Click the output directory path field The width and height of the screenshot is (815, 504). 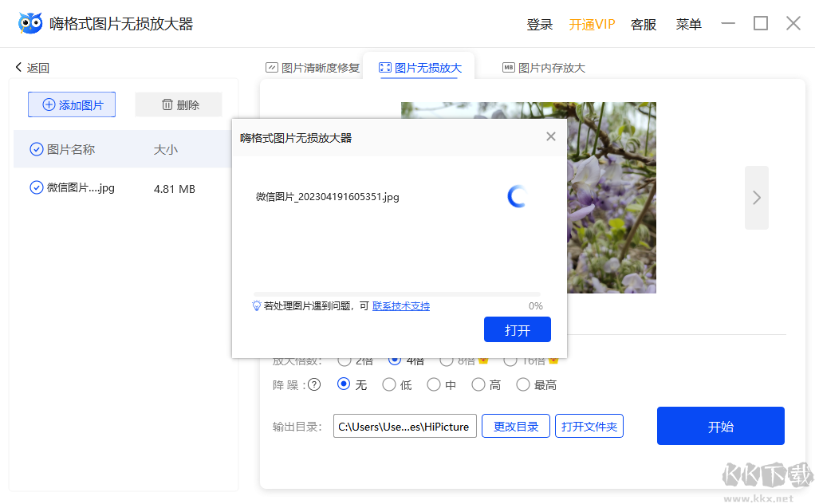(x=404, y=426)
